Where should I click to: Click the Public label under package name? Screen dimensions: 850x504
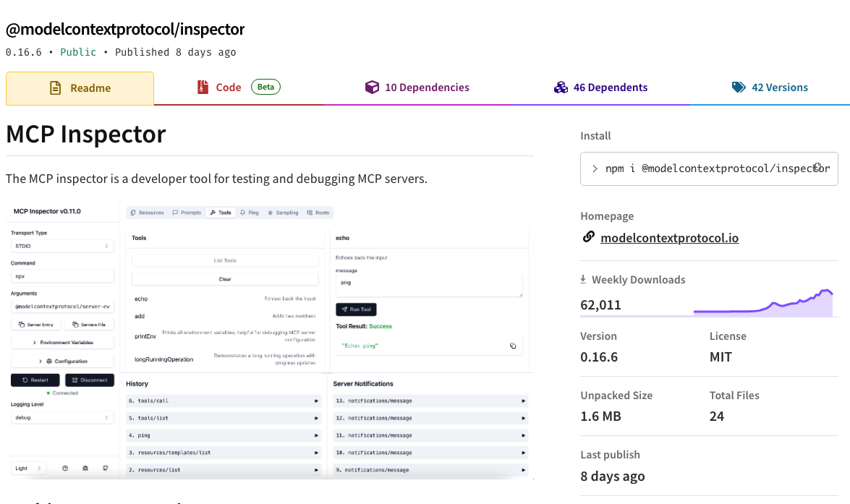pyautogui.click(x=78, y=52)
